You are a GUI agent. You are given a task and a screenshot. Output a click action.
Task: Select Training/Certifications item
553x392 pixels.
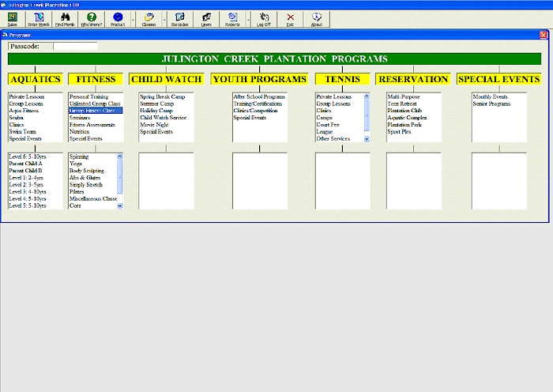coord(258,104)
